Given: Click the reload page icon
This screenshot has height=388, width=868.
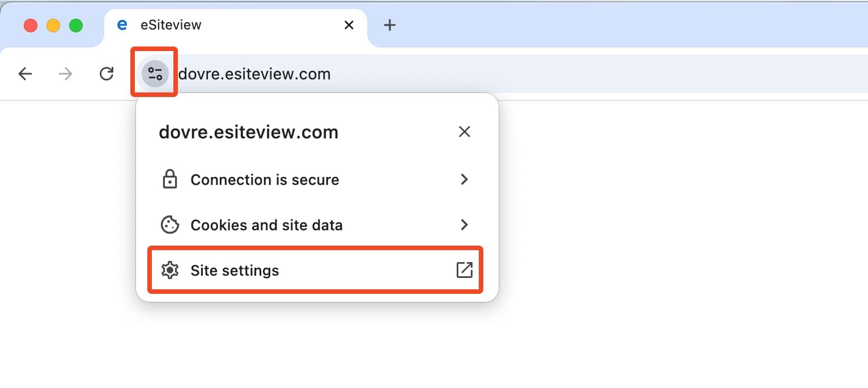Looking at the screenshot, I should 107,73.
